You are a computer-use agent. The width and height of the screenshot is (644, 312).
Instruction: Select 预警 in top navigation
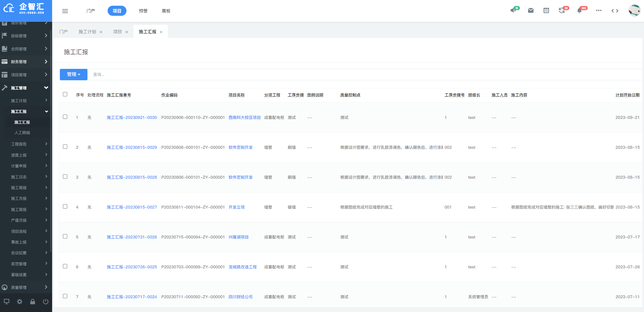click(x=143, y=11)
